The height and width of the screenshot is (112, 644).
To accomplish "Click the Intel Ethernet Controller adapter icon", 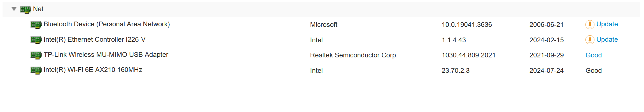I will [36, 40].
